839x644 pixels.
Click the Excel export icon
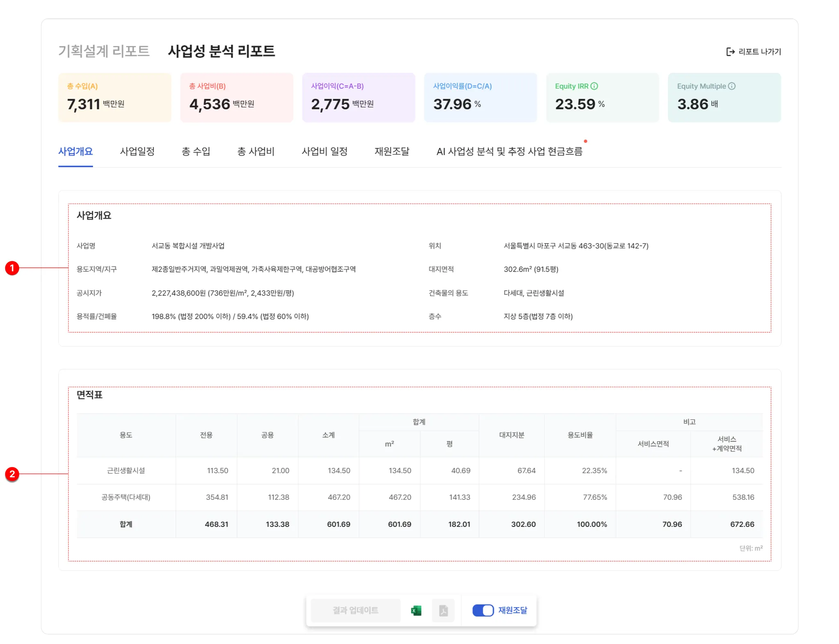coord(416,610)
